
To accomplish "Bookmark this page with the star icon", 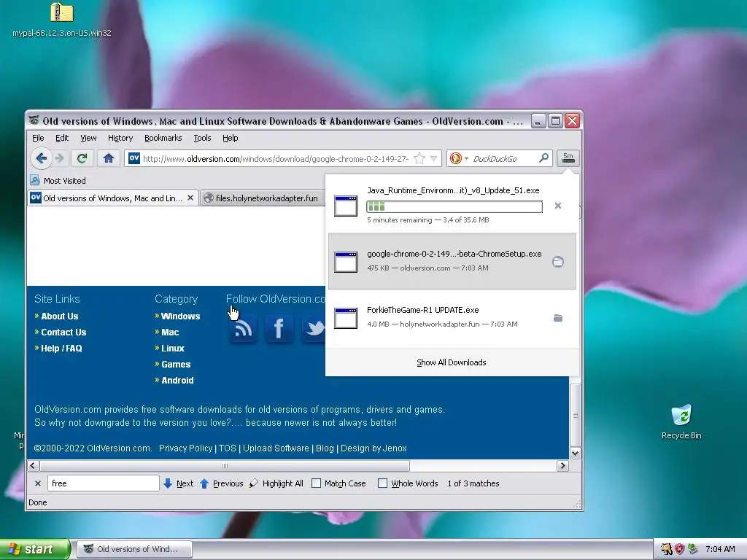I will point(419,158).
